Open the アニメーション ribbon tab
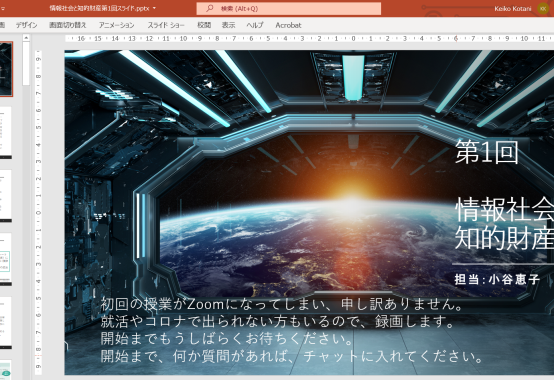The height and width of the screenshot is (380, 554). [117, 25]
